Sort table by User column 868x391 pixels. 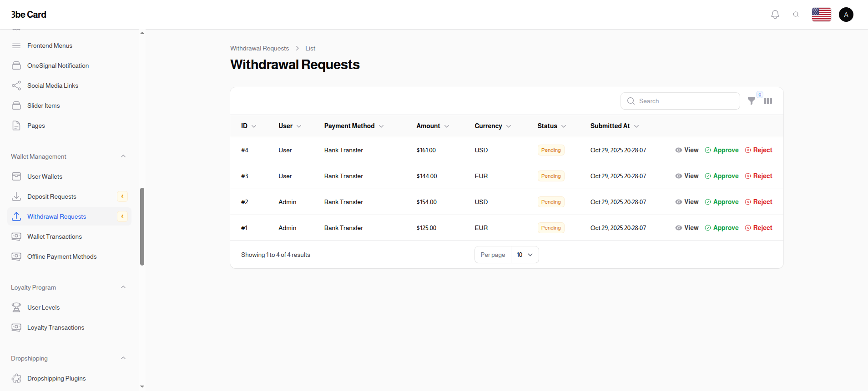(x=290, y=126)
